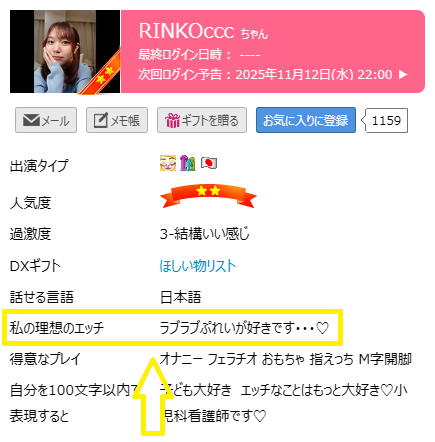
Task: Click the メール button label
Action: click(56, 121)
